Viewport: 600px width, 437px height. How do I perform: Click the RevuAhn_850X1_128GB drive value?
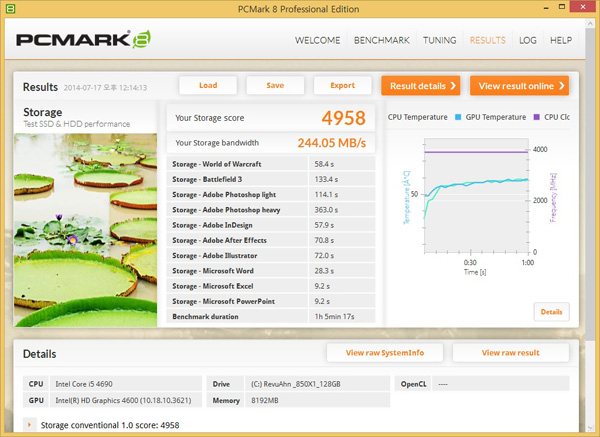[x=295, y=384]
